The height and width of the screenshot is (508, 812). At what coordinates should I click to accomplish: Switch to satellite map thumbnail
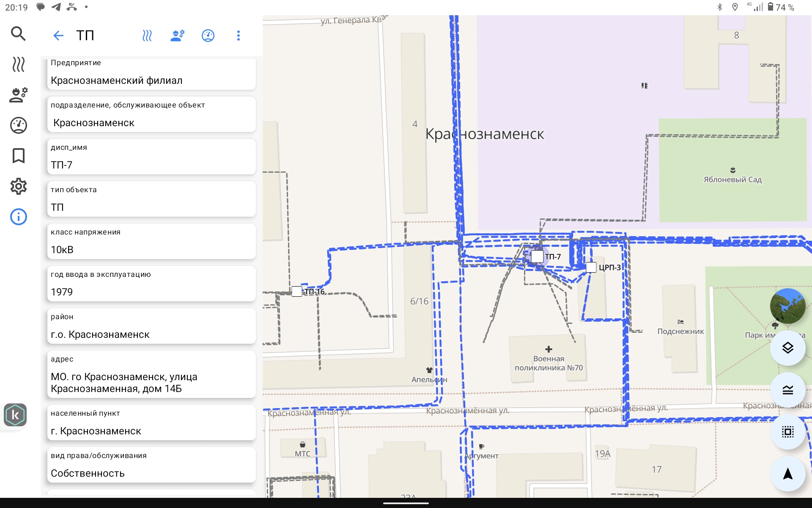(787, 306)
